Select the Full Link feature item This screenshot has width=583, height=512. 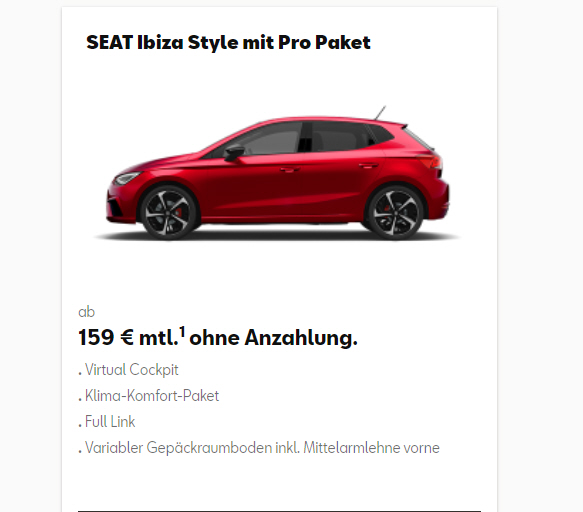click(107, 422)
